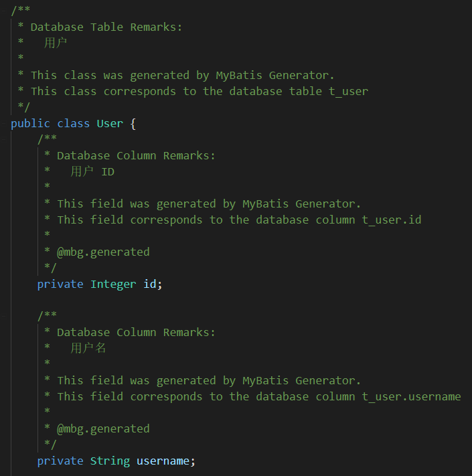Click the 用户 ID remark text
472x476 pixels.
[92, 171]
